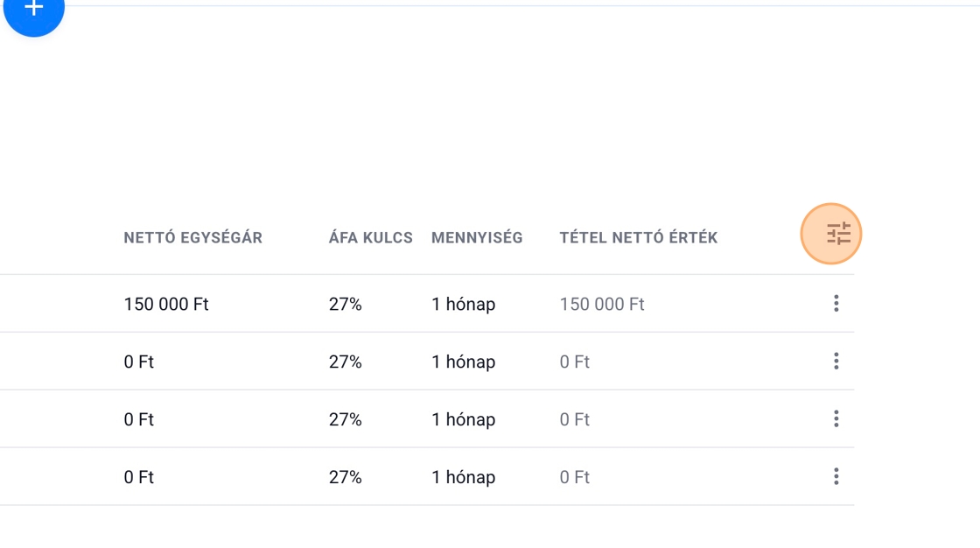Click the 150 000 Ft net item value
The image size is (980, 548).
602,305
